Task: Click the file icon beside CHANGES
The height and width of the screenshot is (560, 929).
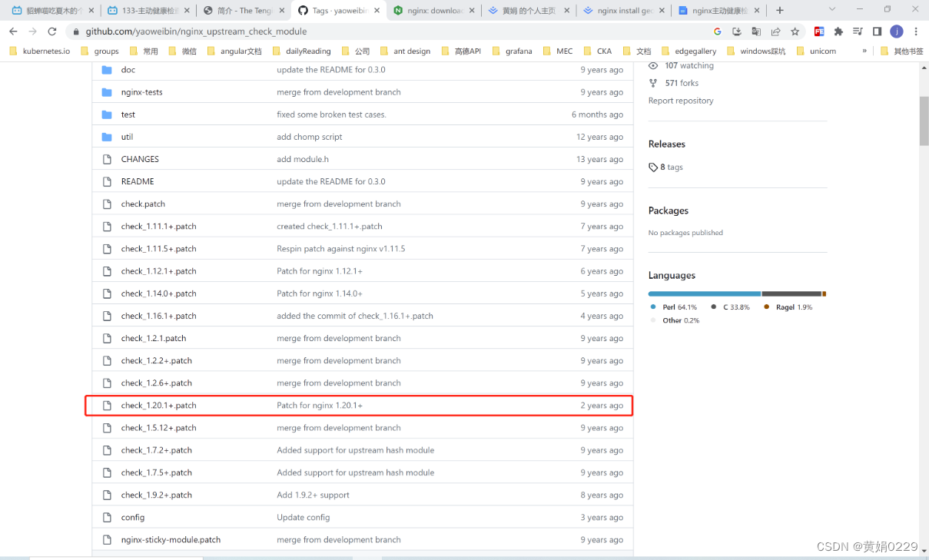Action: (x=107, y=159)
